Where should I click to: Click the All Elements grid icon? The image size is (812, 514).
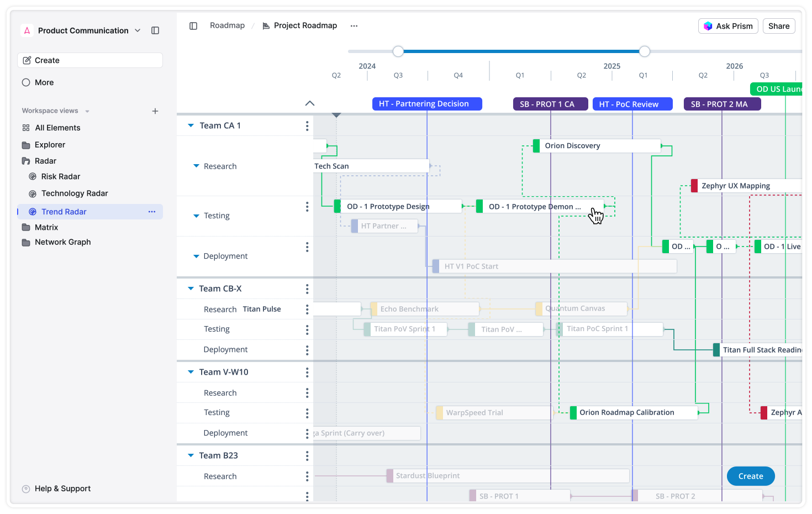coord(25,127)
